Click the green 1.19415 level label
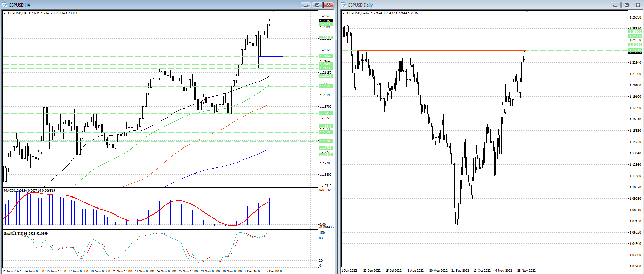The width and height of the screenshot is (644, 274). click(x=326, y=113)
